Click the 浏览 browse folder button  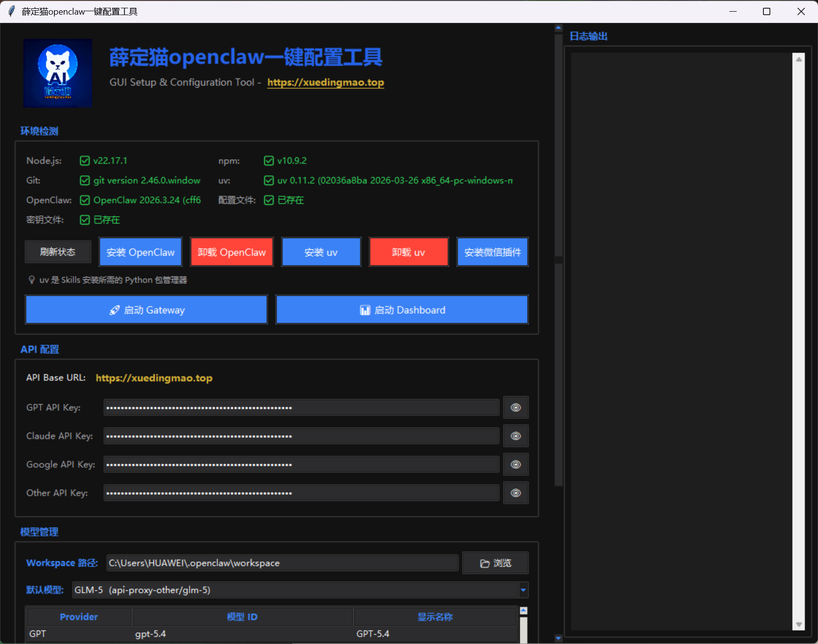coord(495,563)
